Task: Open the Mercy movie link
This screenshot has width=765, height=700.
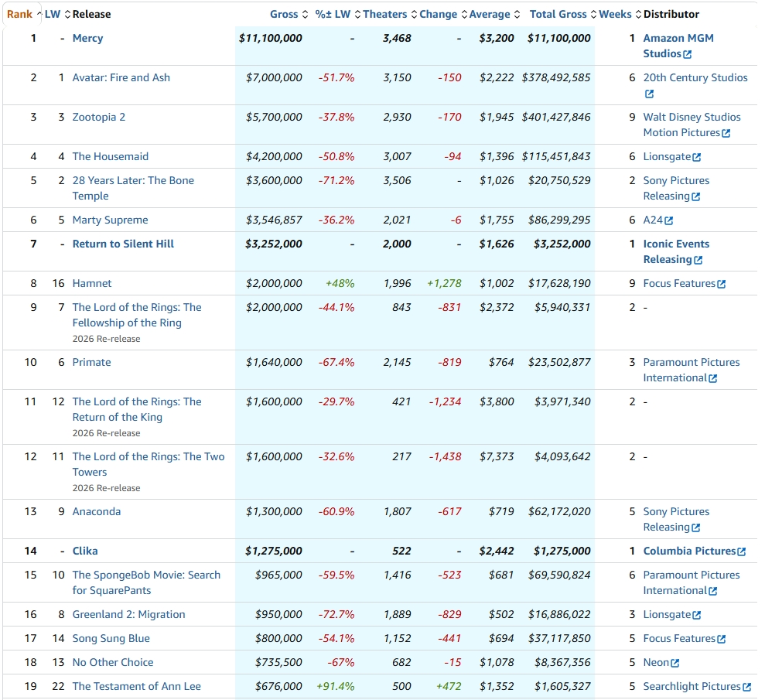Action: [87, 38]
